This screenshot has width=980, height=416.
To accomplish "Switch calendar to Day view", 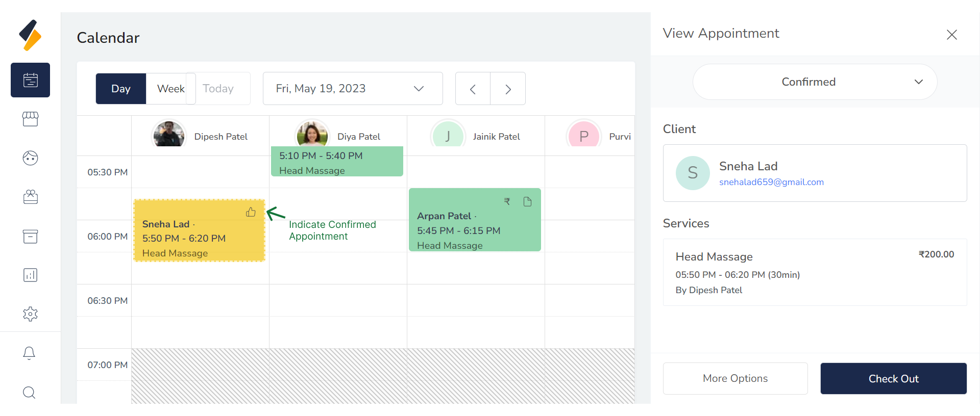I will point(121,89).
